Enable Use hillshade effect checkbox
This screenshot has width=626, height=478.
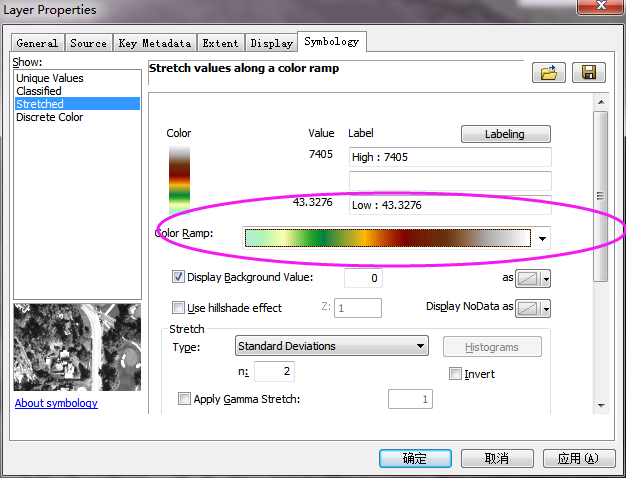[x=178, y=307]
